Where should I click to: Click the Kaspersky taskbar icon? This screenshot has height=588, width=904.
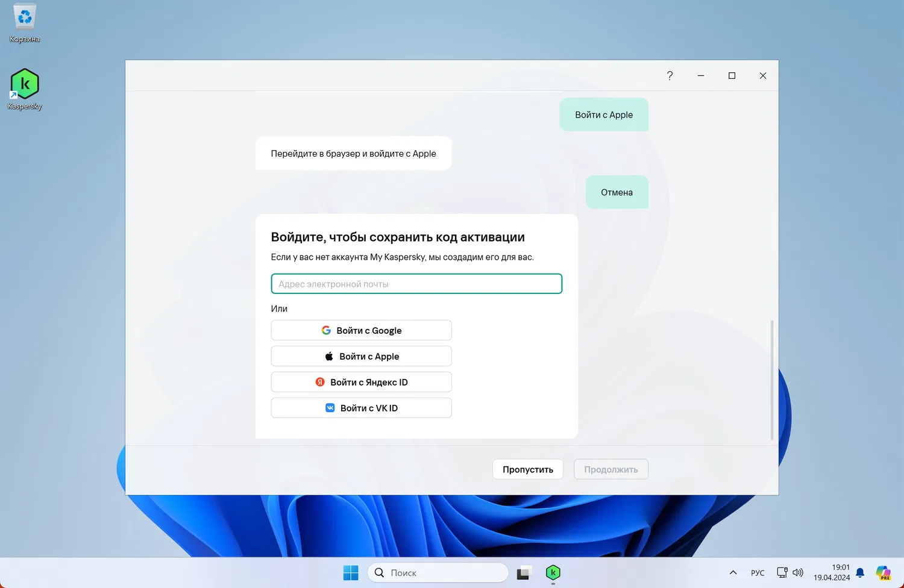click(x=553, y=572)
